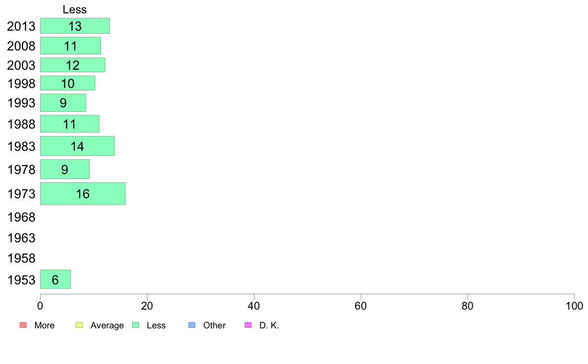Screen dimensions: 588x364
Task: Select the 1993 bar showing 9
Action: click(x=63, y=103)
